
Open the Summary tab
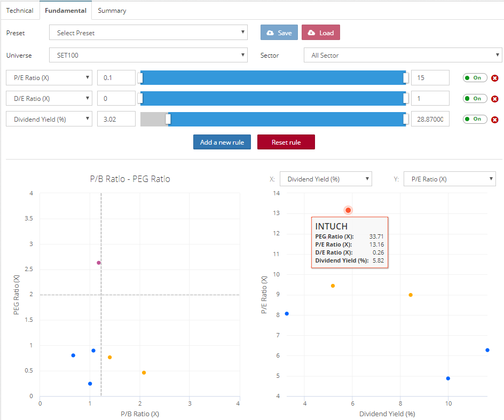click(112, 11)
